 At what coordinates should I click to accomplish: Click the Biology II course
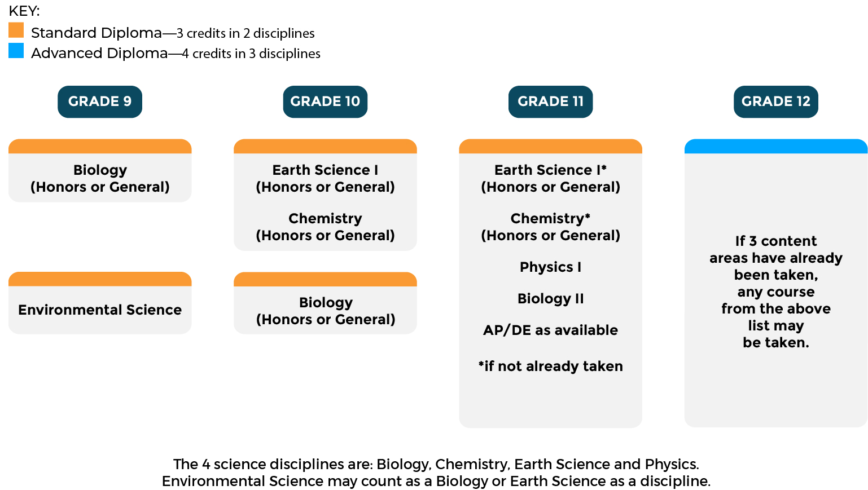(550, 298)
